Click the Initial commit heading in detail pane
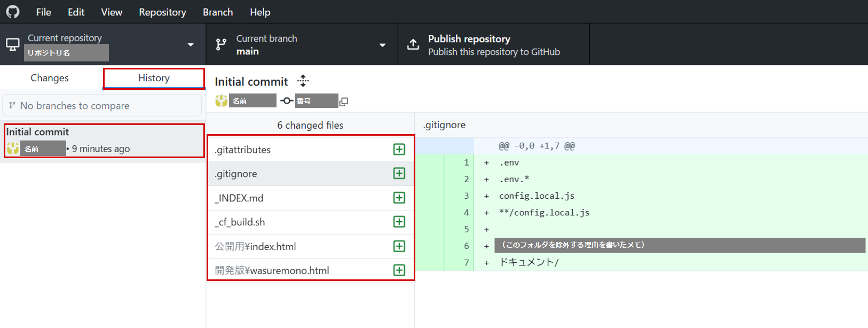 [x=251, y=82]
